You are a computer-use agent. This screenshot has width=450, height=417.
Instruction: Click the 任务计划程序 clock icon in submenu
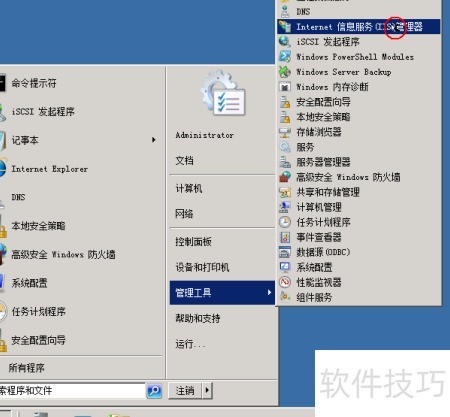coord(285,222)
